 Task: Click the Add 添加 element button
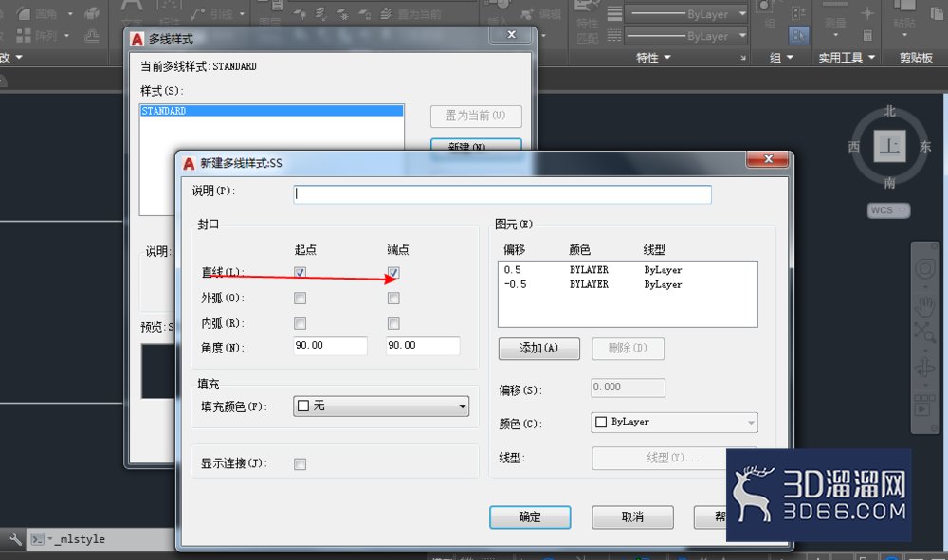pyautogui.click(x=538, y=348)
